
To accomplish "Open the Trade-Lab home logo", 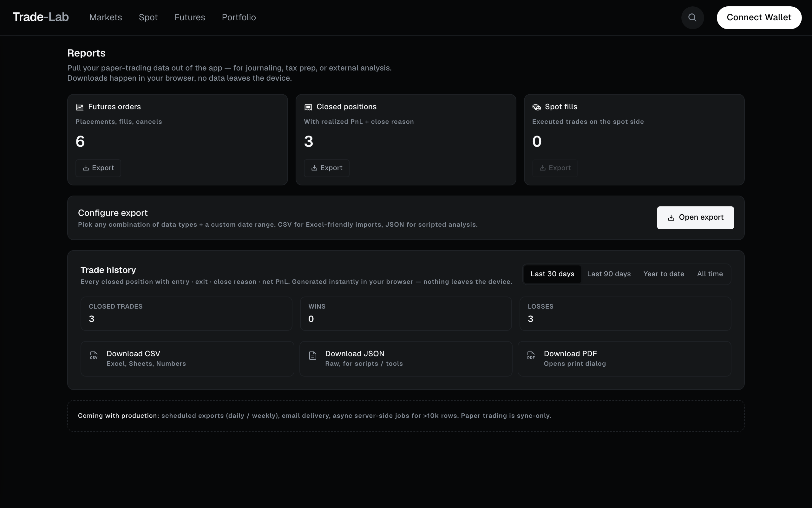I will coord(41,17).
